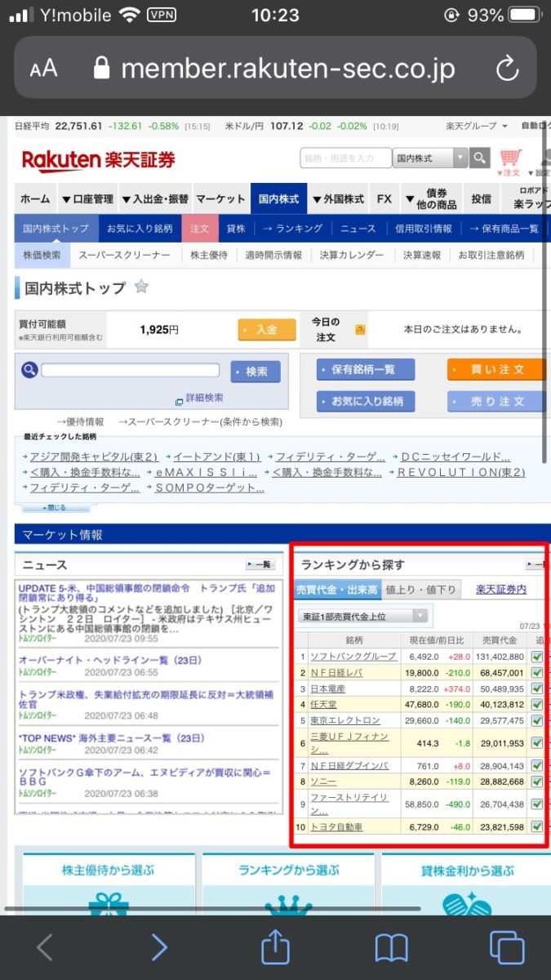Open ranking stock 任天堂 link

coord(324,704)
